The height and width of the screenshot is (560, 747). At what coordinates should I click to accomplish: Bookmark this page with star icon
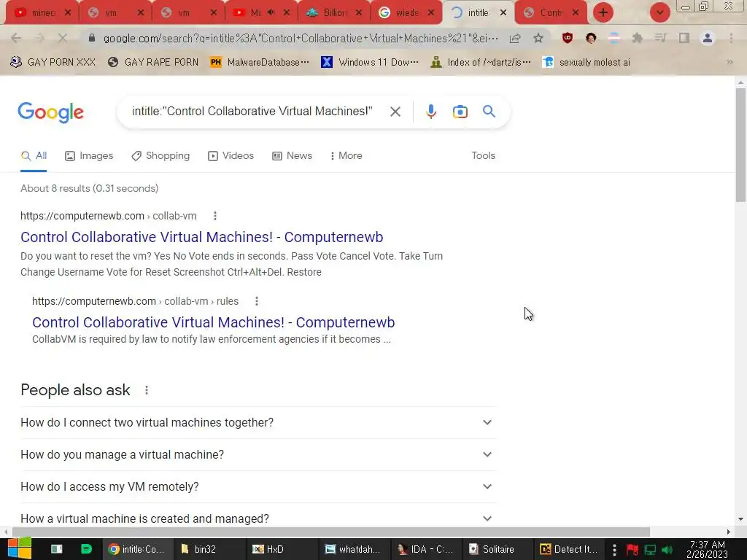coord(538,38)
